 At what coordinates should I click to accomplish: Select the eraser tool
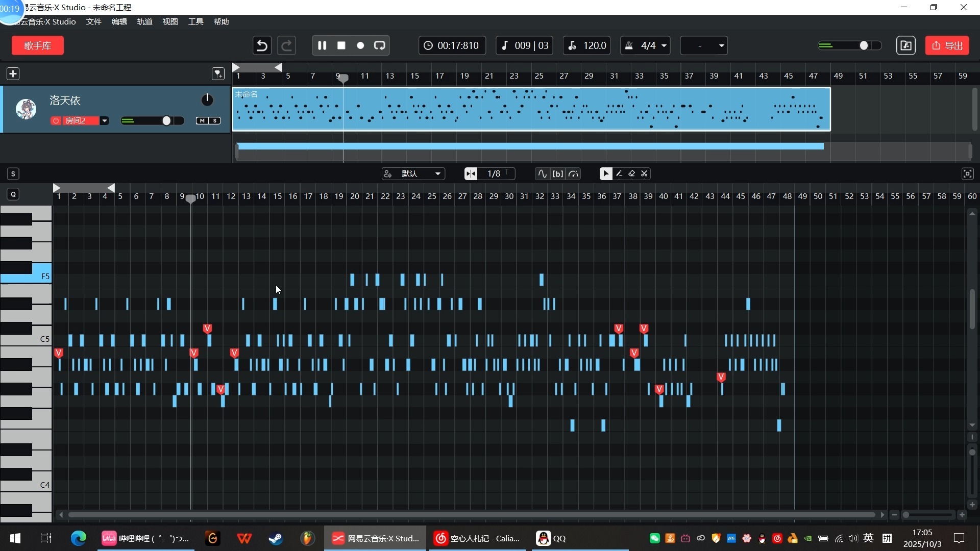[632, 173]
